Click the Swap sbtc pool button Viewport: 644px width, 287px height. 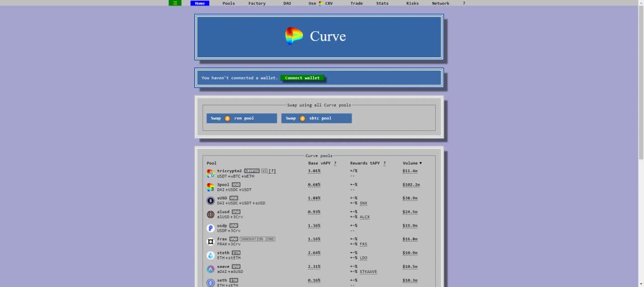pyautogui.click(x=316, y=118)
